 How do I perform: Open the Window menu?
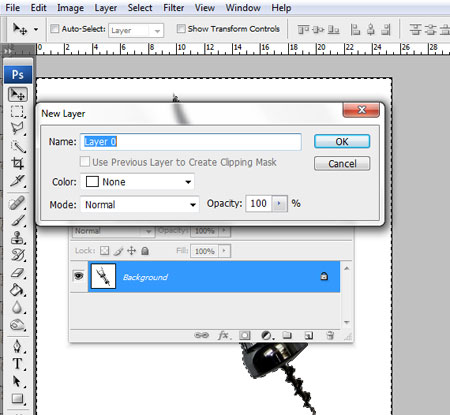click(243, 8)
